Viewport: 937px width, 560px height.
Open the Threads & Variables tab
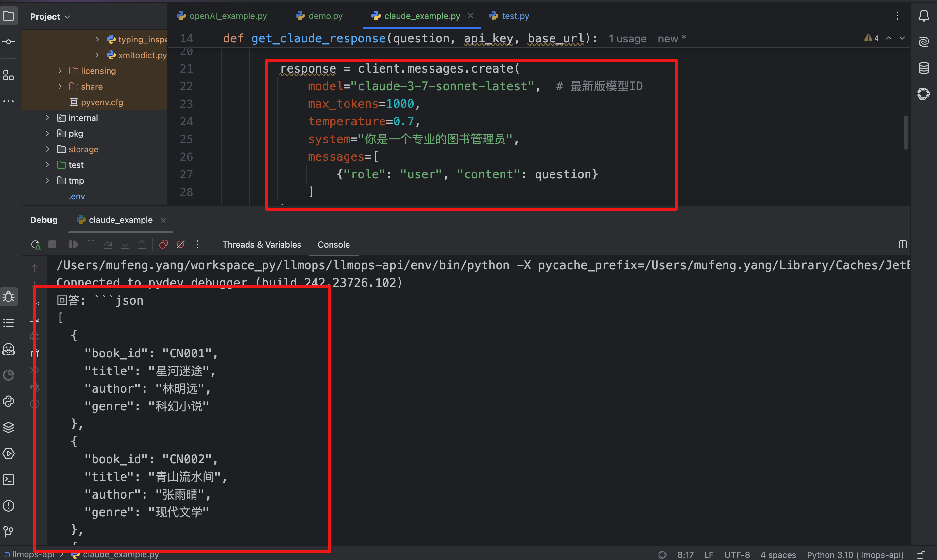pyautogui.click(x=262, y=244)
